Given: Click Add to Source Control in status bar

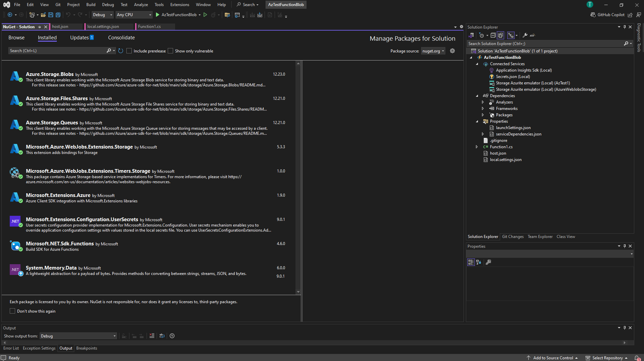Looking at the screenshot, I should point(553,358).
